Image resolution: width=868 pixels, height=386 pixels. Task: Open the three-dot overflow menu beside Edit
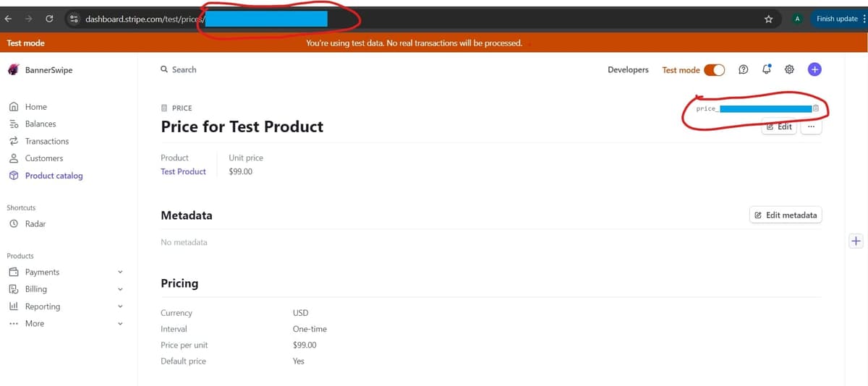pyautogui.click(x=811, y=126)
